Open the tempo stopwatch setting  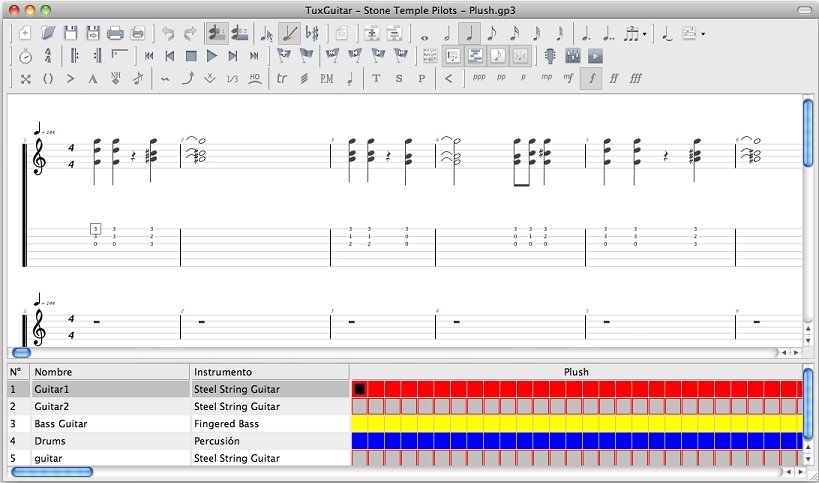25,56
